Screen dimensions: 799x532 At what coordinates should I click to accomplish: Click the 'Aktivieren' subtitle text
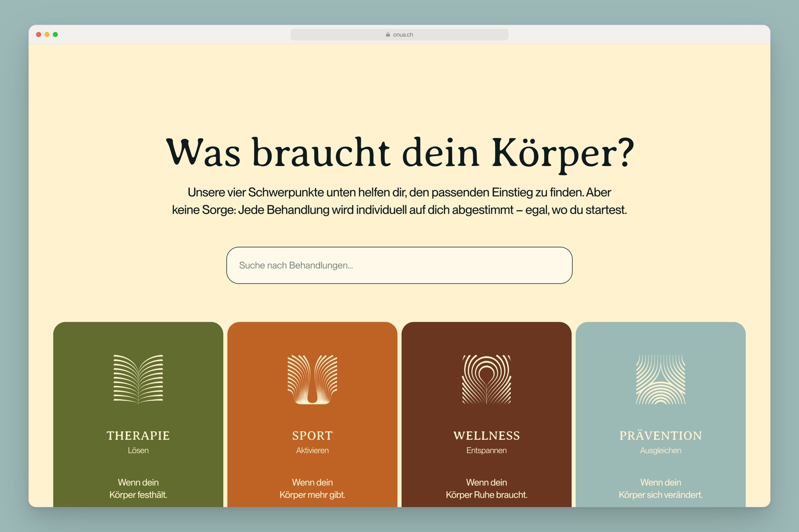point(313,451)
